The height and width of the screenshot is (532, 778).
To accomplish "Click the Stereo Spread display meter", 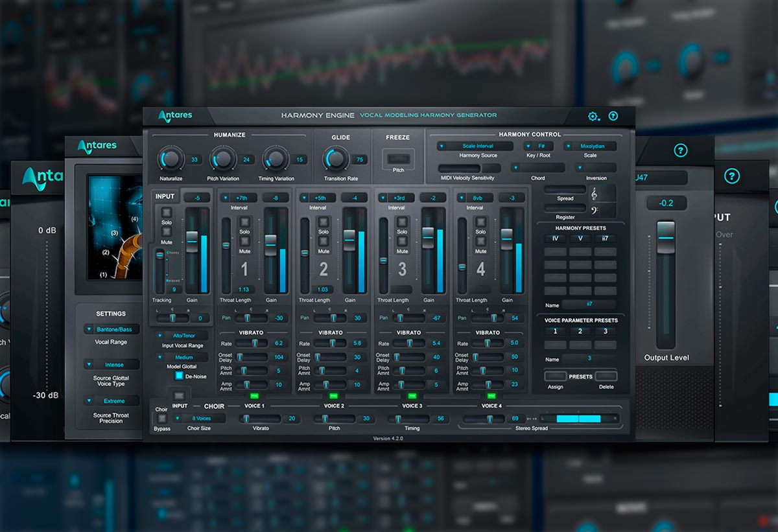I will click(x=580, y=419).
